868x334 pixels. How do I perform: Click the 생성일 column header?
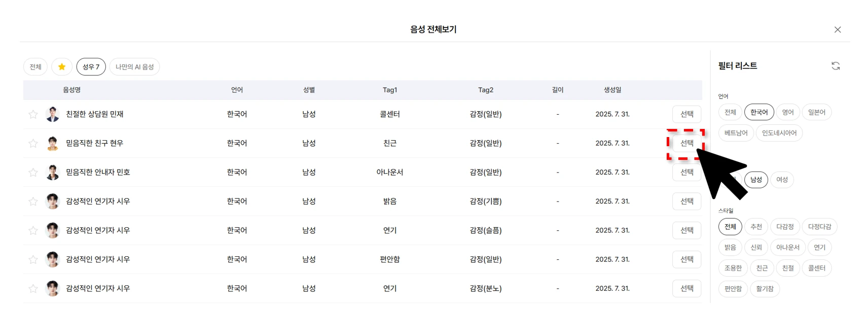[612, 90]
